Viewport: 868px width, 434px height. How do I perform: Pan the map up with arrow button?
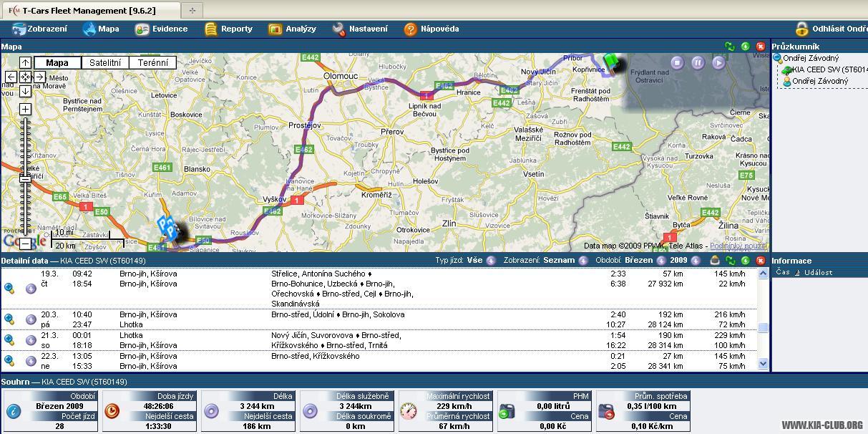(x=25, y=63)
